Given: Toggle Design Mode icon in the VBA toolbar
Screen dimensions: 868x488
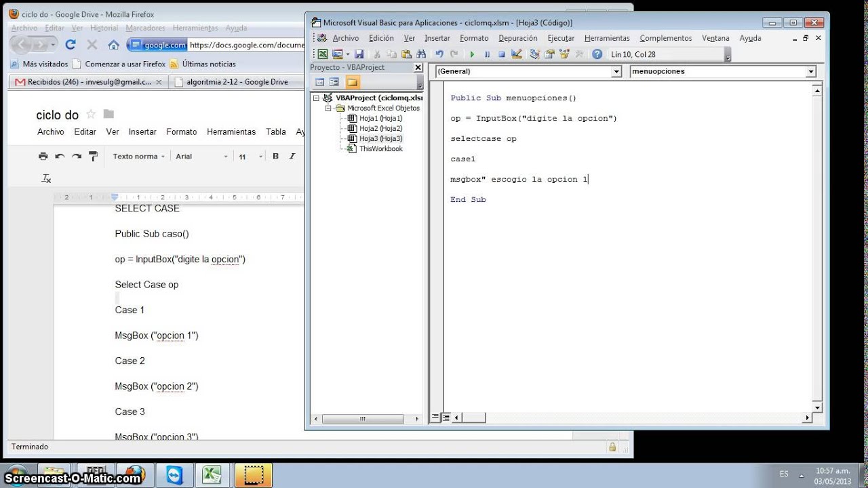Looking at the screenshot, I should (517, 54).
